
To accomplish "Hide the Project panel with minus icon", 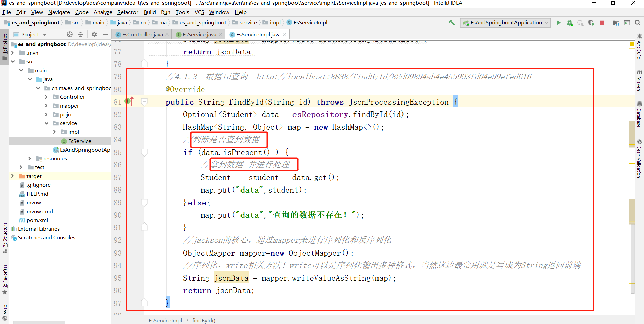I will pyautogui.click(x=105, y=34).
